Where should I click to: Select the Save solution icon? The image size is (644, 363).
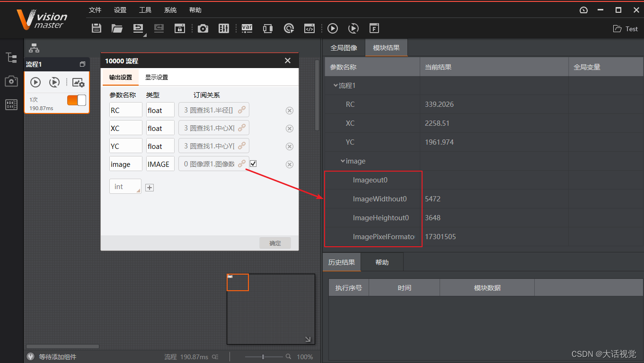click(x=96, y=28)
